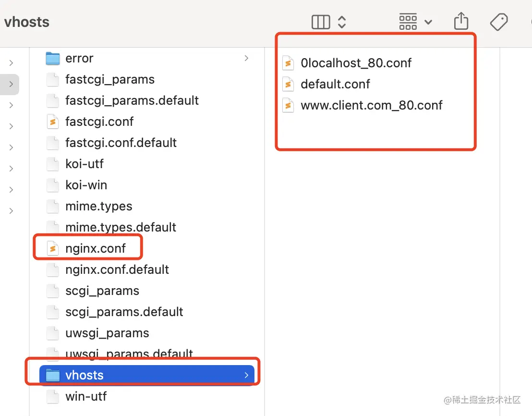Select the koi-utf file name
Image resolution: width=532 pixels, height=416 pixels.
[85, 164]
